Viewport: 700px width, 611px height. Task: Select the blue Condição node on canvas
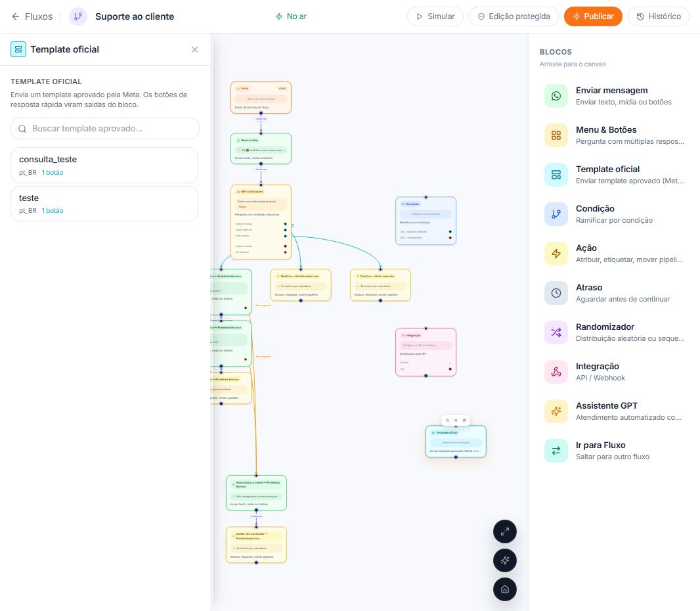point(426,221)
